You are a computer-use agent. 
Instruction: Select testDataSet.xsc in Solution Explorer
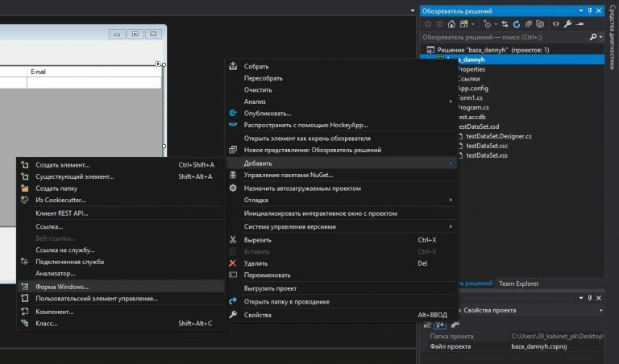pyautogui.click(x=487, y=146)
